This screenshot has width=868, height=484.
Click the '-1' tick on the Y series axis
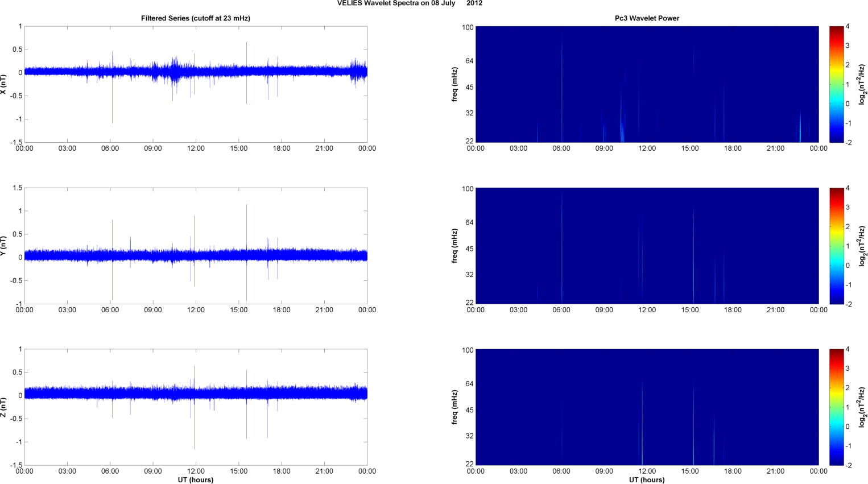point(19,304)
